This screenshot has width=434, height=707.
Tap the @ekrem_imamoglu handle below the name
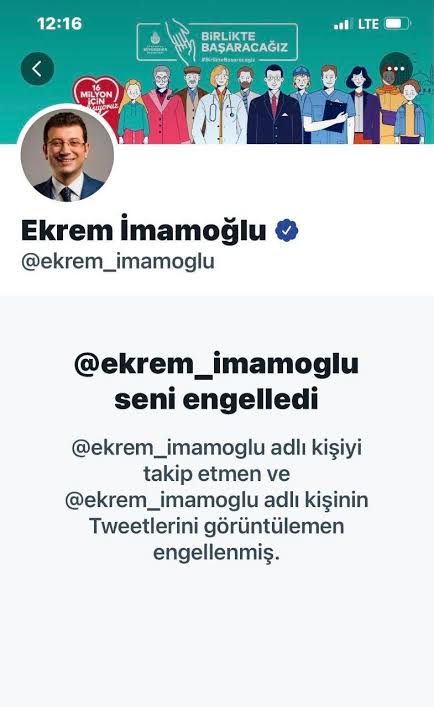pos(118,262)
